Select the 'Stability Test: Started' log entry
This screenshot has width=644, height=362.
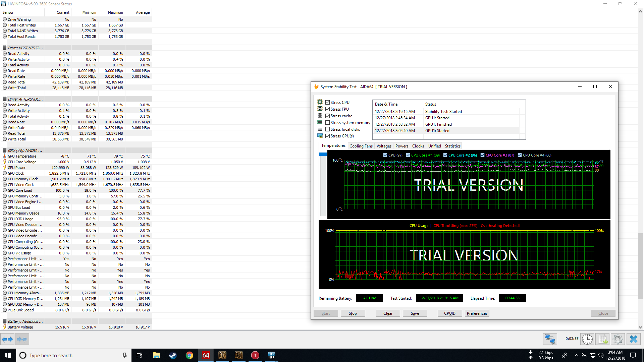[x=446, y=112]
